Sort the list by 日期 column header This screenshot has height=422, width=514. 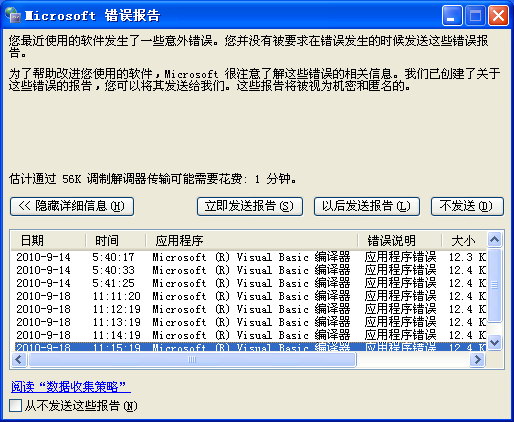(x=48, y=240)
